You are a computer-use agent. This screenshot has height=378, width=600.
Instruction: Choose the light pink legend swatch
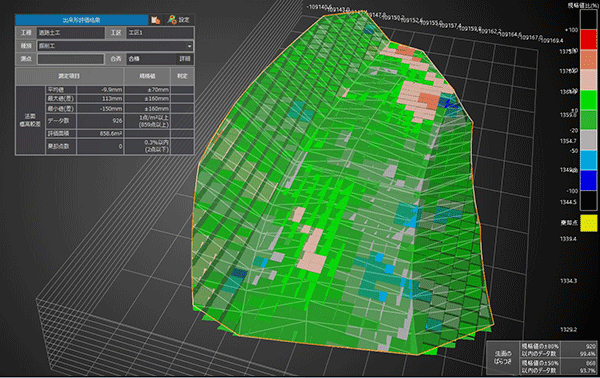click(589, 80)
